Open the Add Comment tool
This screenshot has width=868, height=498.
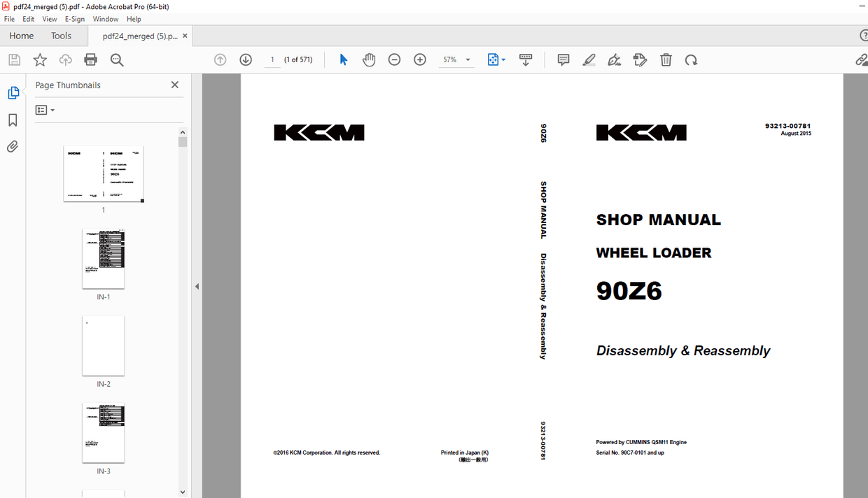[563, 59]
